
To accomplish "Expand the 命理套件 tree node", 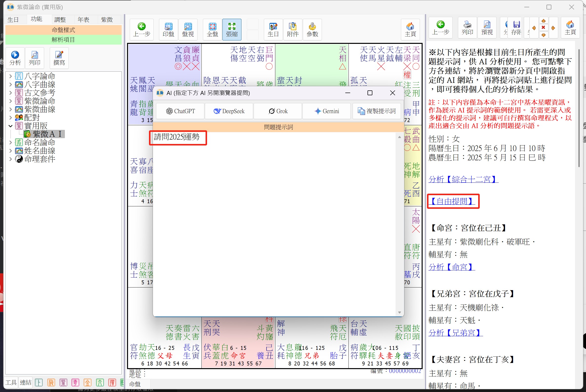I will [10, 159].
